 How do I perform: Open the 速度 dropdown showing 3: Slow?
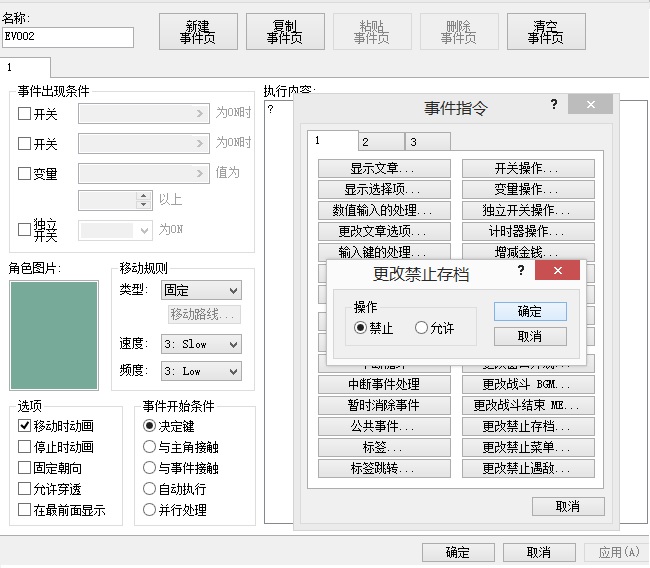(201, 344)
